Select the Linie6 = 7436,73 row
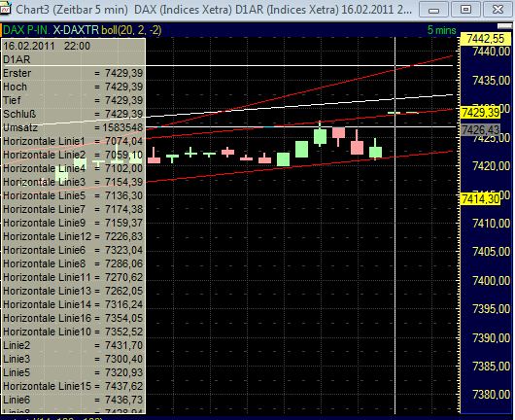515x420 pixels. 73,401
